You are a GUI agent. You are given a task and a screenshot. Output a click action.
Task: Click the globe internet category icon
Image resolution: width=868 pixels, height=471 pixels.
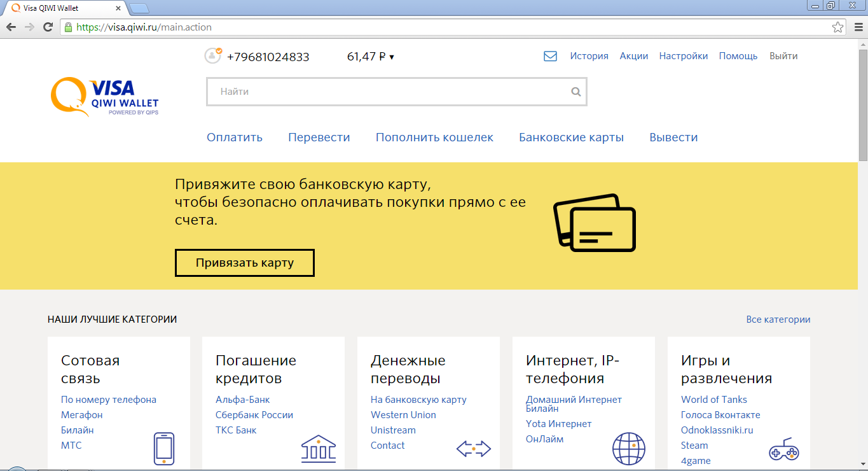pos(629,449)
